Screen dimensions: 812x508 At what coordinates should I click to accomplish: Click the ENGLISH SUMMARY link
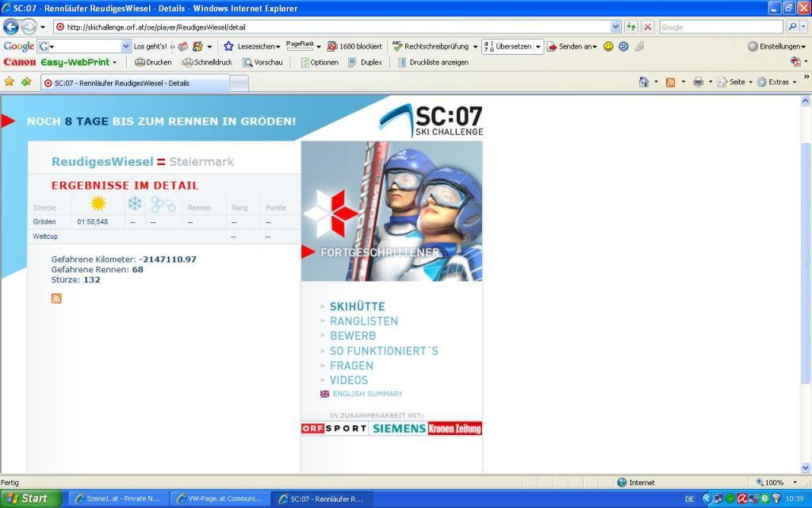[367, 394]
